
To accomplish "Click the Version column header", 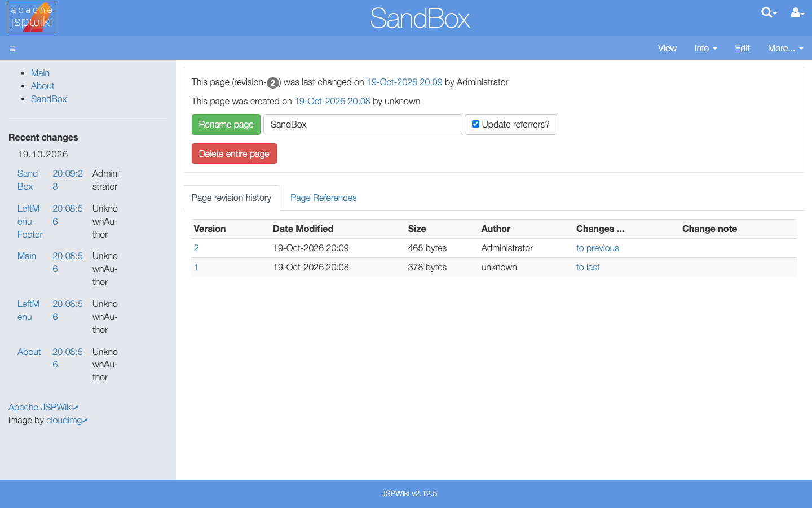I will [210, 229].
